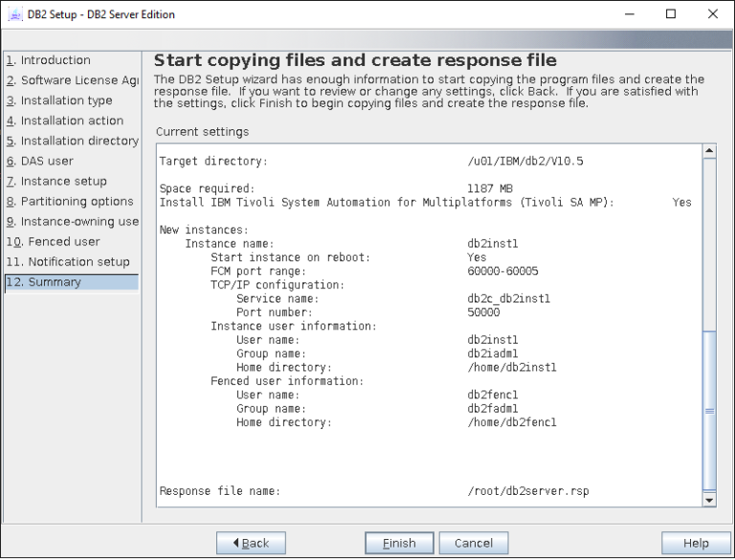Click the Back button
This screenshot has height=560, width=735.
point(251,543)
